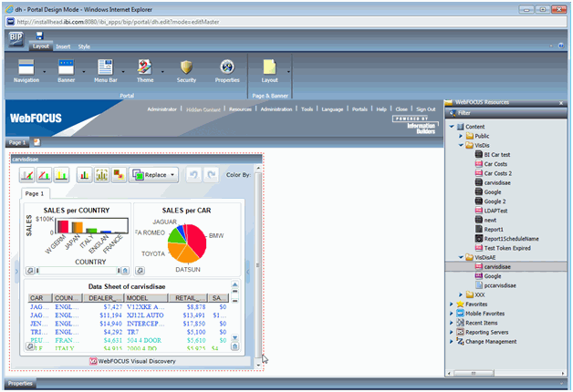Expand the Reporting Servers node
Screen dimensions: 573x392
click(452, 332)
